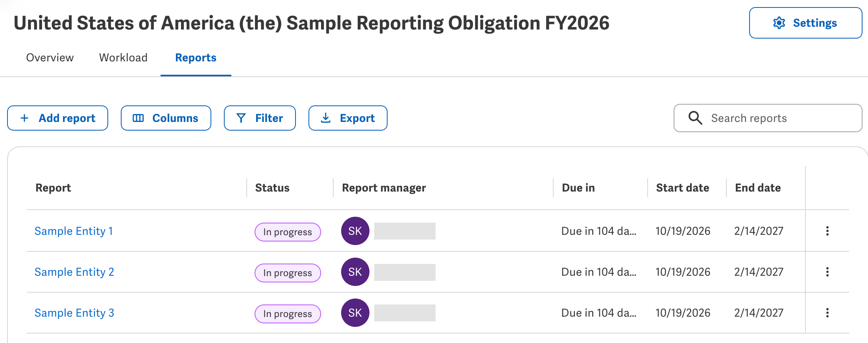The height and width of the screenshot is (343, 868).
Task: Click SK avatar in Sample Entity 1 row
Action: (355, 231)
